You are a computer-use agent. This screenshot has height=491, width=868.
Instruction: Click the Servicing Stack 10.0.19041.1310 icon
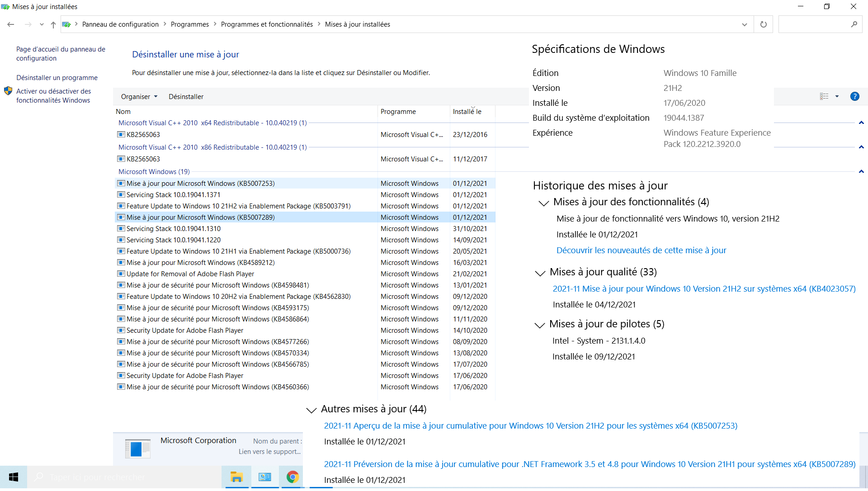[x=121, y=229]
